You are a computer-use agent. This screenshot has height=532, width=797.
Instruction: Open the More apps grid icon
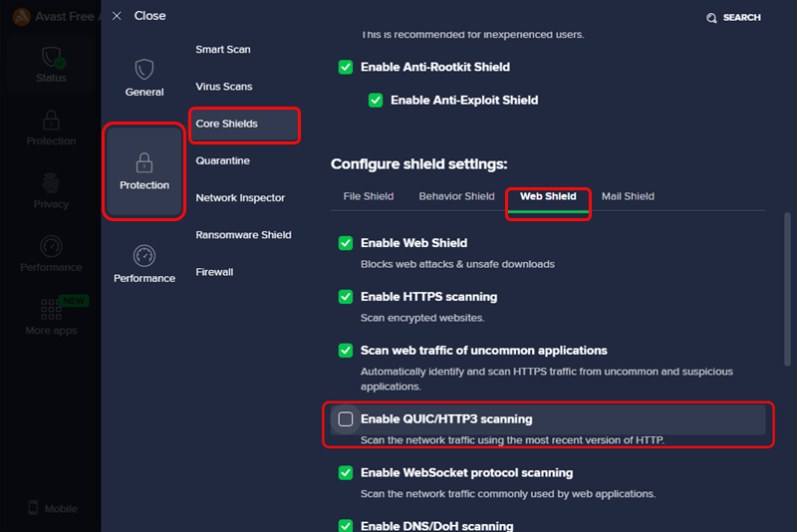(x=51, y=310)
